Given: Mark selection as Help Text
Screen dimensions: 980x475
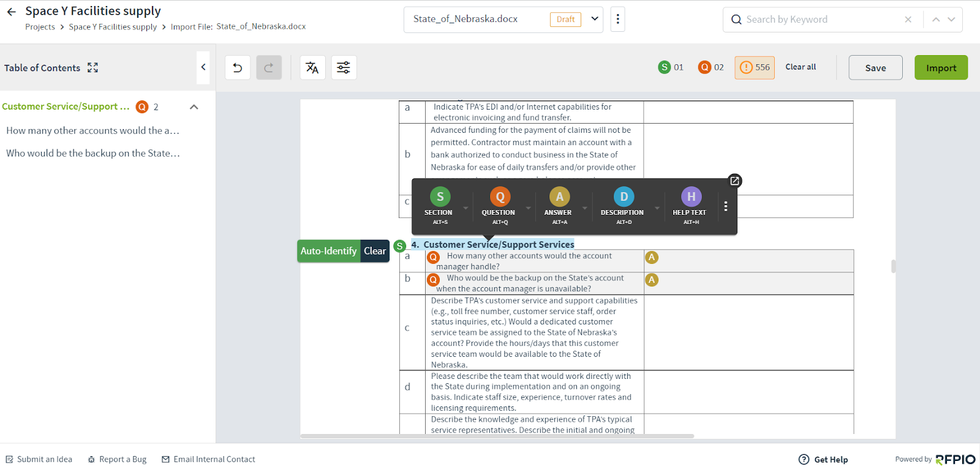Looking at the screenshot, I should click(x=690, y=206).
